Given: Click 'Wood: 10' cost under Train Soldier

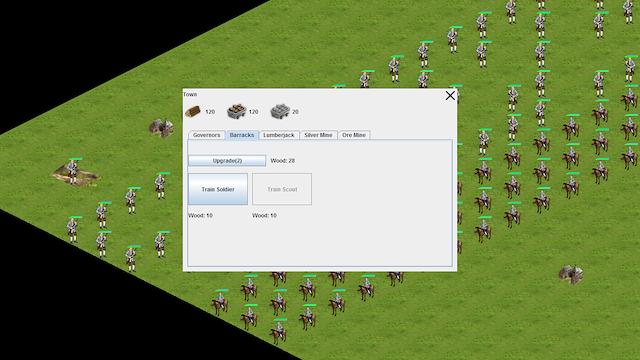Looking at the screenshot, I should pyautogui.click(x=200, y=215).
